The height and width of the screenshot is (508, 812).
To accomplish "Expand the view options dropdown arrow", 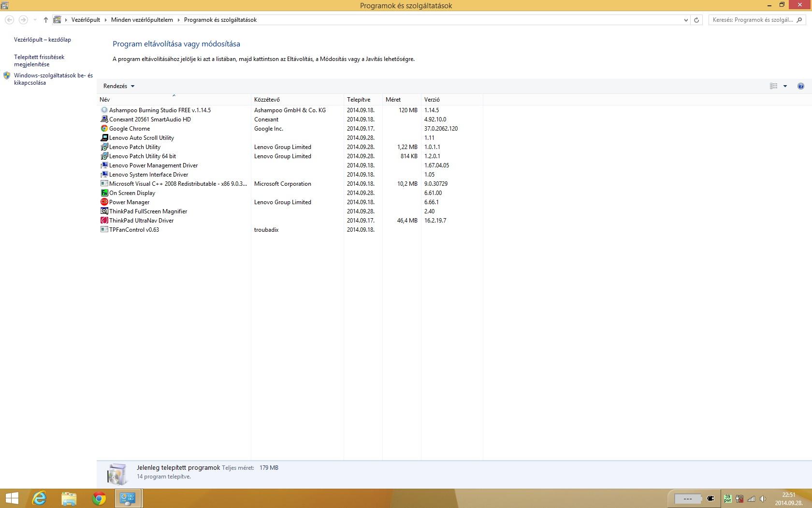I will [x=785, y=86].
